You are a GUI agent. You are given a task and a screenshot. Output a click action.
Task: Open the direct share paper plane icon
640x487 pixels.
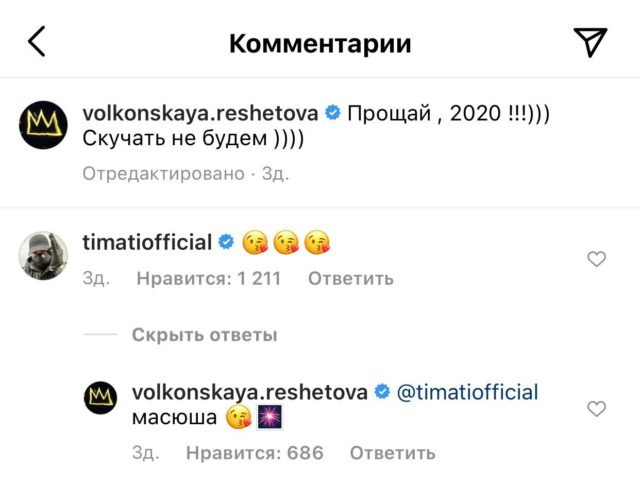pos(590,42)
